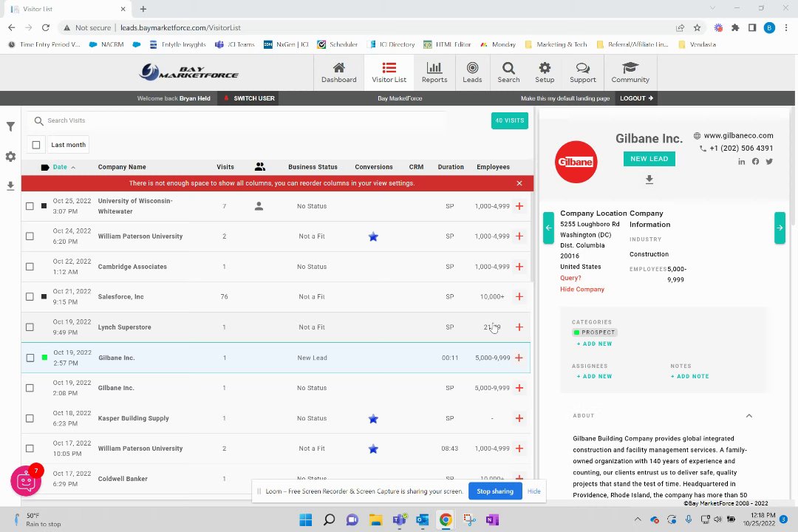Open the Support nav item
798x532 pixels.
pyautogui.click(x=583, y=72)
